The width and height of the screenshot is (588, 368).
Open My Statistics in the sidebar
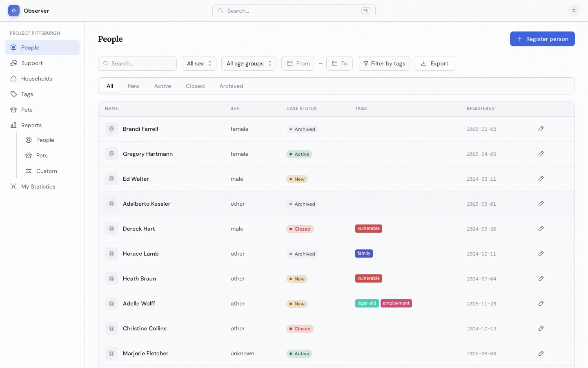[42, 186]
